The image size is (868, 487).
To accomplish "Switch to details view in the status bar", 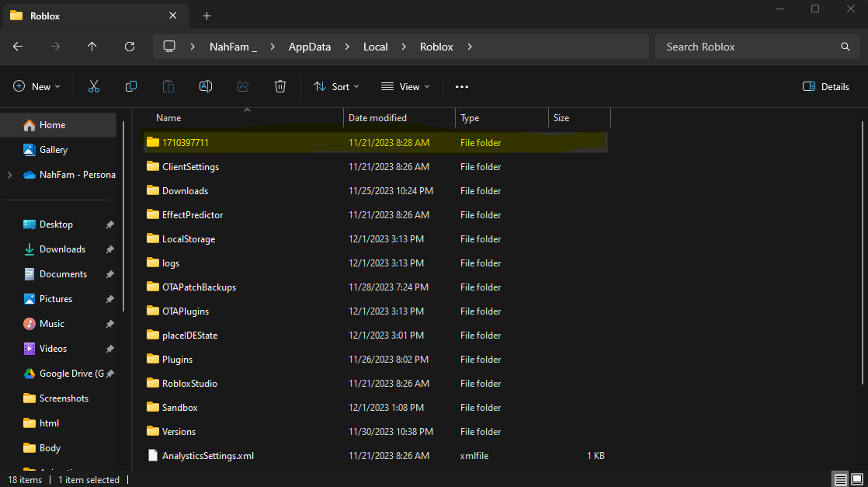I will coord(839,479).
